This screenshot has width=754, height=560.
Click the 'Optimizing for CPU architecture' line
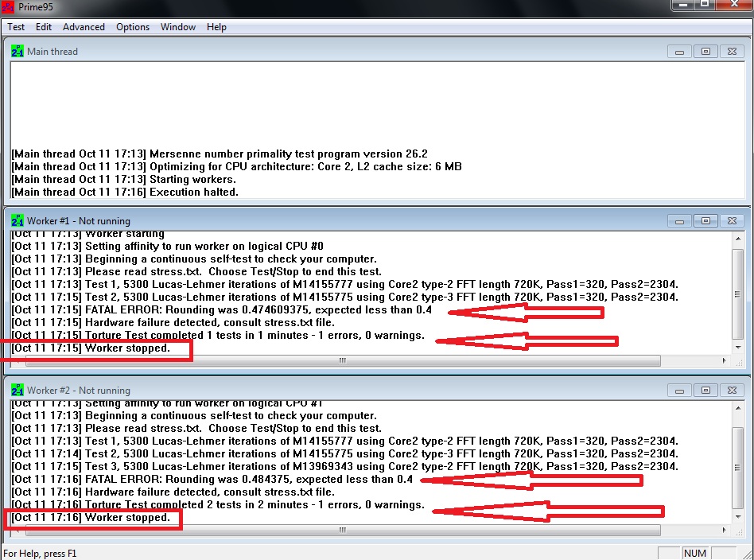pyautogui.click(x=236, y=166)
